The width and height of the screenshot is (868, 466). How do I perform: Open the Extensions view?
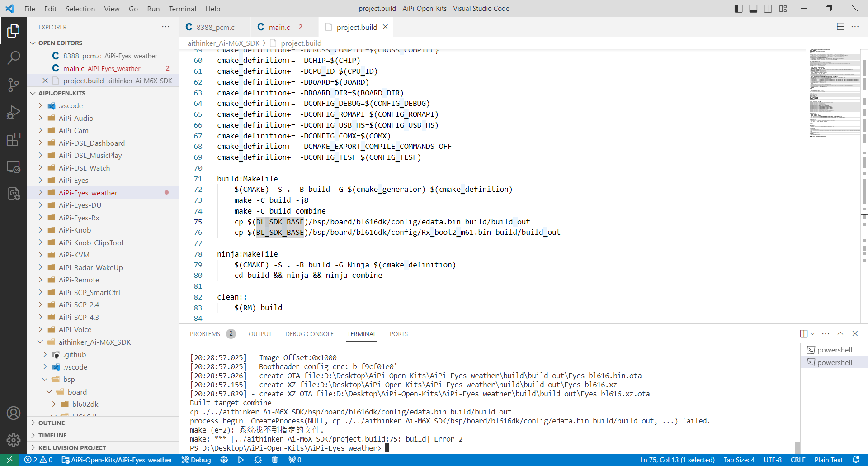click(x=14, y=139)
